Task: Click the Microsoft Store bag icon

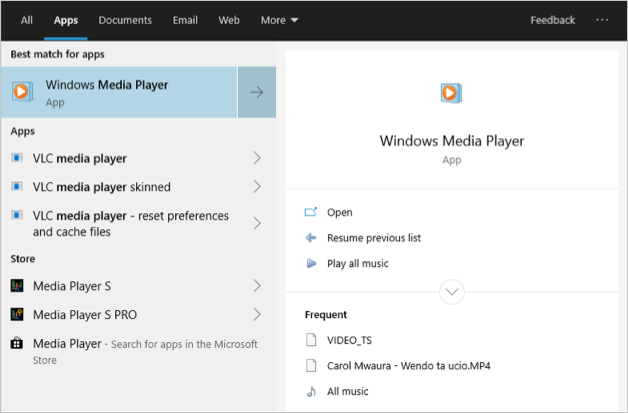Action: (17, 344)
